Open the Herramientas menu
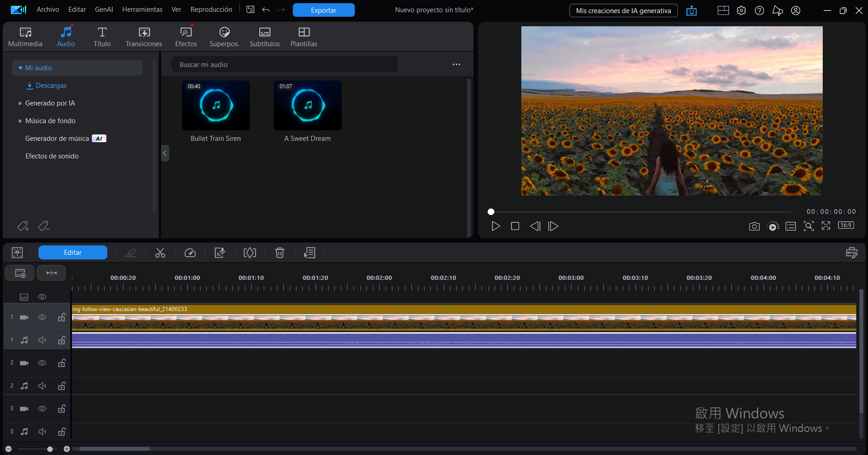 [142, 10]
